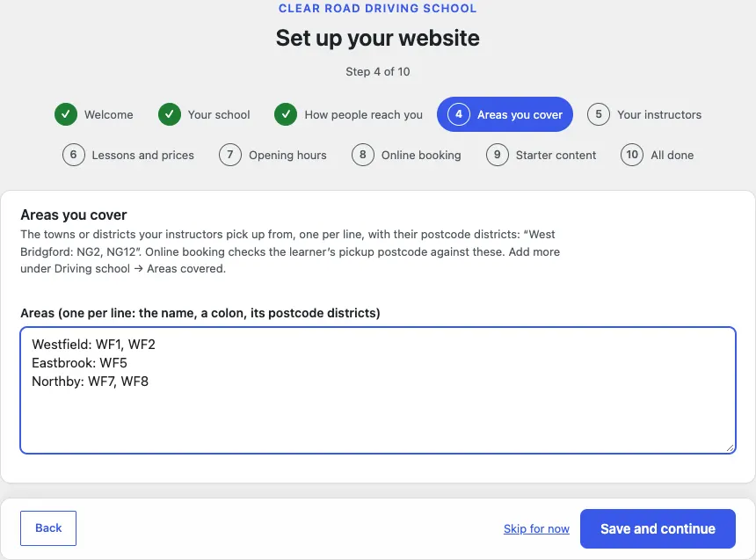Click Save and continue

pos(658,528)
